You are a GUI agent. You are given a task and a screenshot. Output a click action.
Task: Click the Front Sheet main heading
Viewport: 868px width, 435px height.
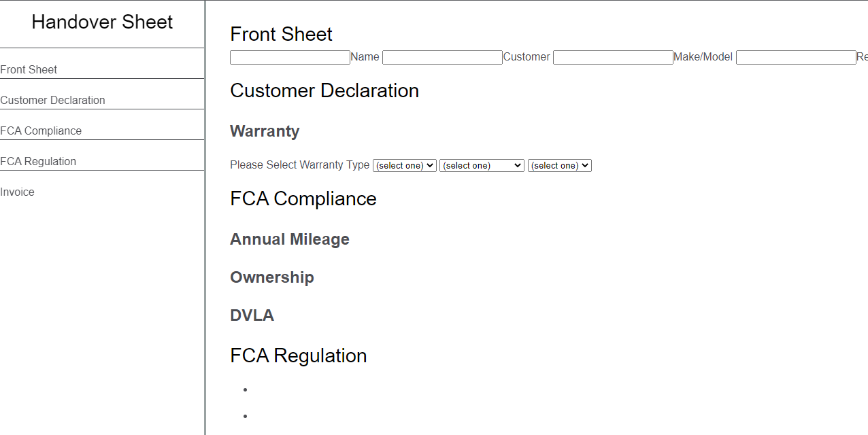[281, 34]
